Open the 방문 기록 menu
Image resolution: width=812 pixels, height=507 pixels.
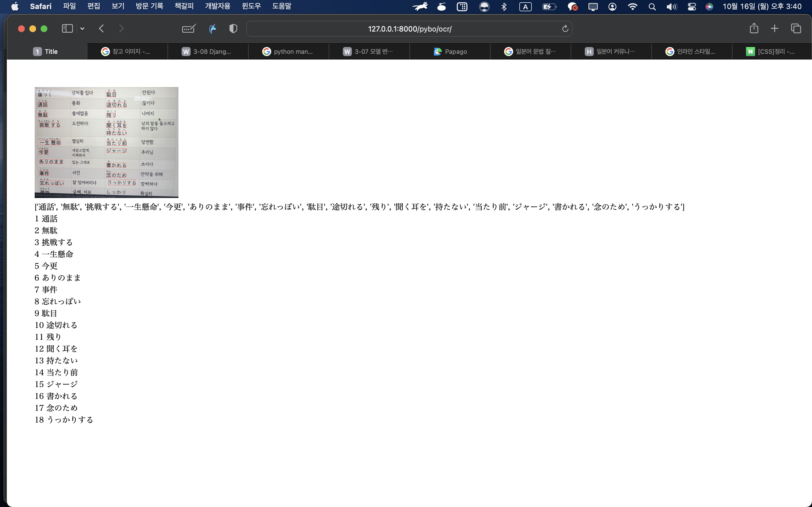[x=149, y=6]
